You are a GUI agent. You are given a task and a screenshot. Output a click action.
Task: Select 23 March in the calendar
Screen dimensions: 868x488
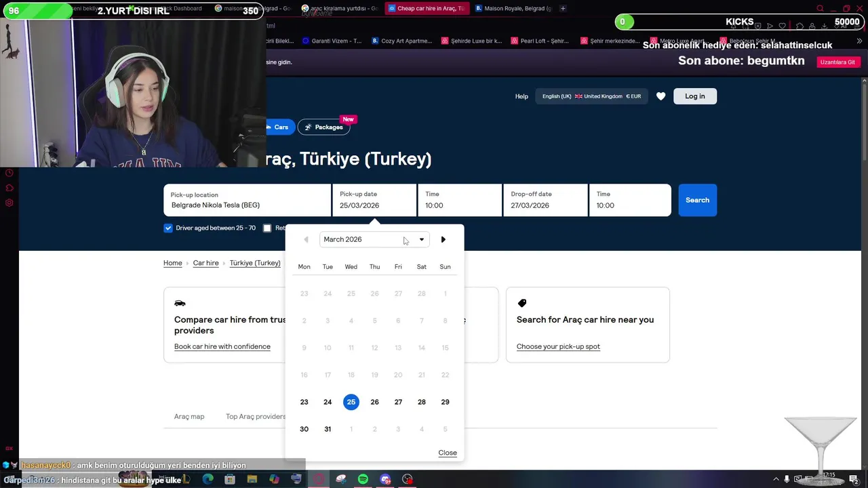click(x=304, y=402)
